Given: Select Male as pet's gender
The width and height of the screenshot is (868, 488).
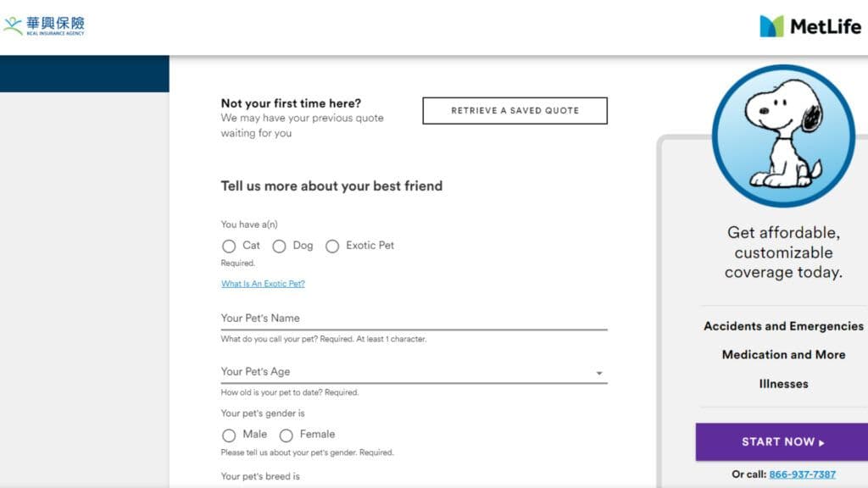Looking at the screenshot, I should coord(229,435).
